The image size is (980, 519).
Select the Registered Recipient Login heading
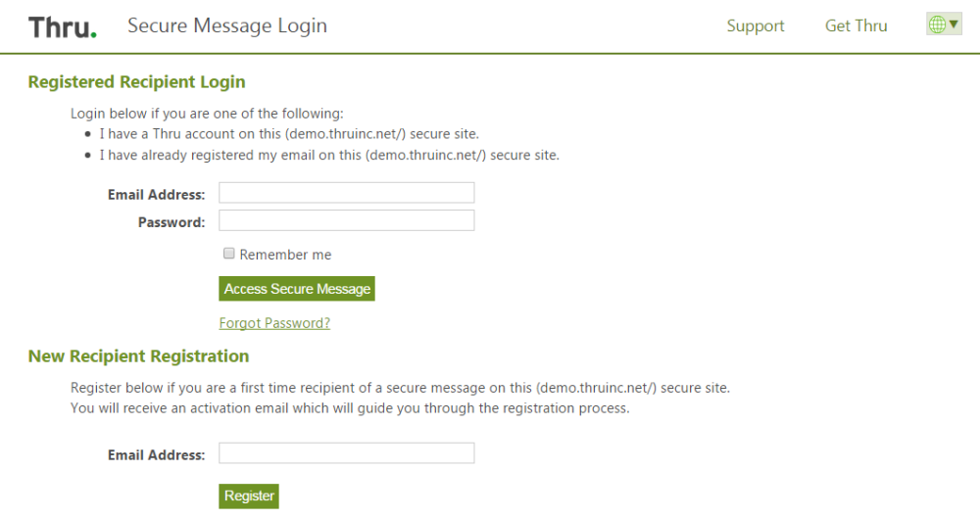click(137, 82)
